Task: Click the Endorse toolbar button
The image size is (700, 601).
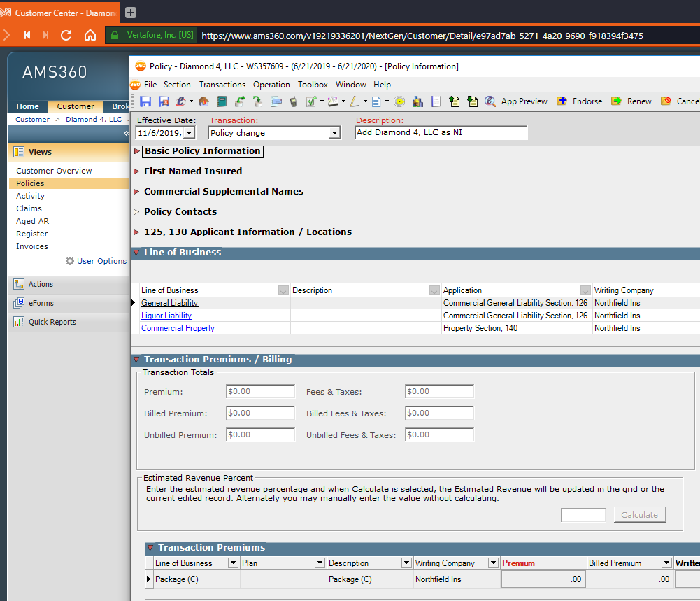Action: coord(580,101)
